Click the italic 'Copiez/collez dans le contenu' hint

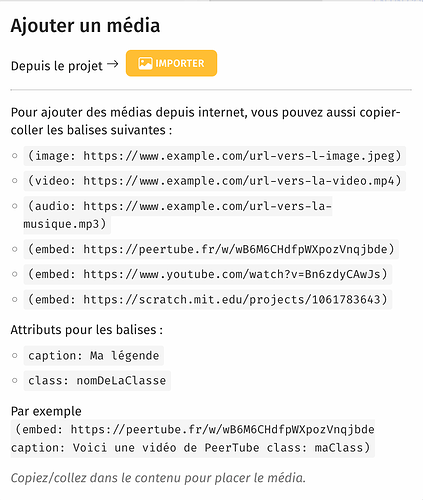[x=158, y=478]
